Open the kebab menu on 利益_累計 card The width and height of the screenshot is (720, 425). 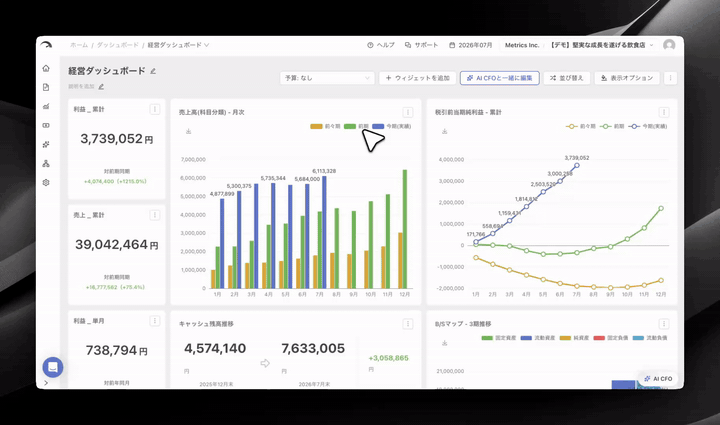point(155,109)
